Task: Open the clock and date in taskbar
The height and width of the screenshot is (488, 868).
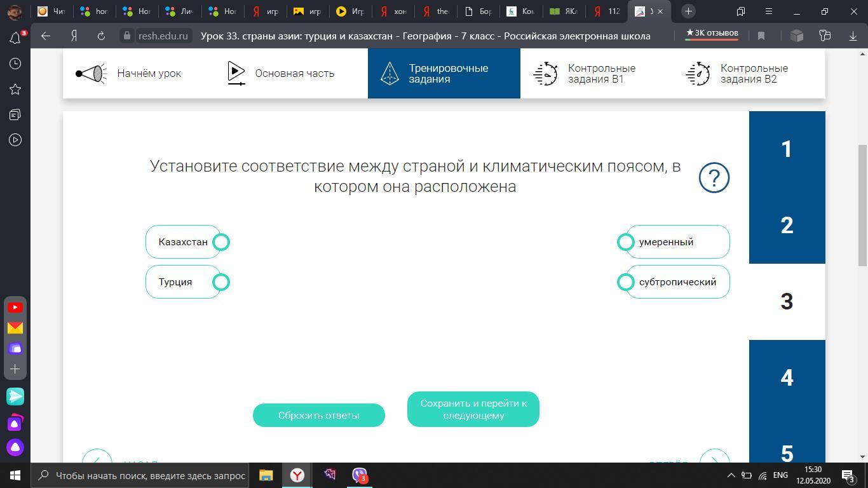Action: [814, 475]
